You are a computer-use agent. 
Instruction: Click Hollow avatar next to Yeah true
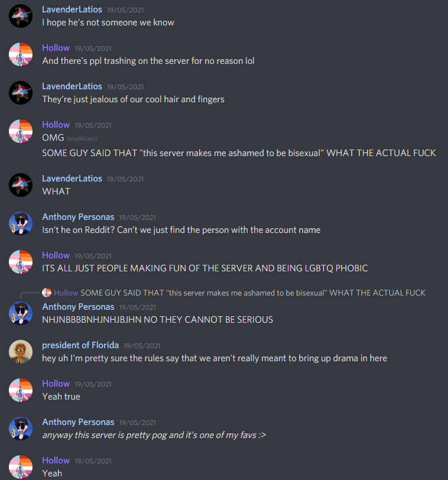[21, 390]
